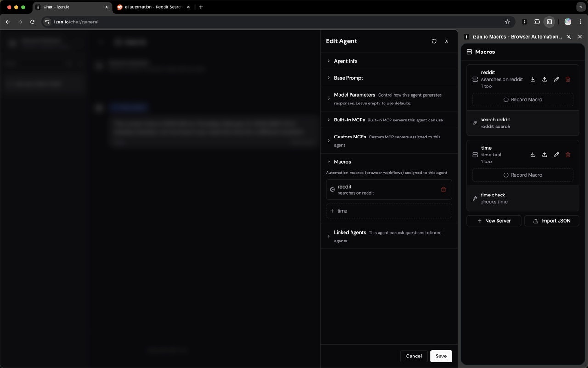
Task: Pin the Macros side panel
Action: [569, 36]
